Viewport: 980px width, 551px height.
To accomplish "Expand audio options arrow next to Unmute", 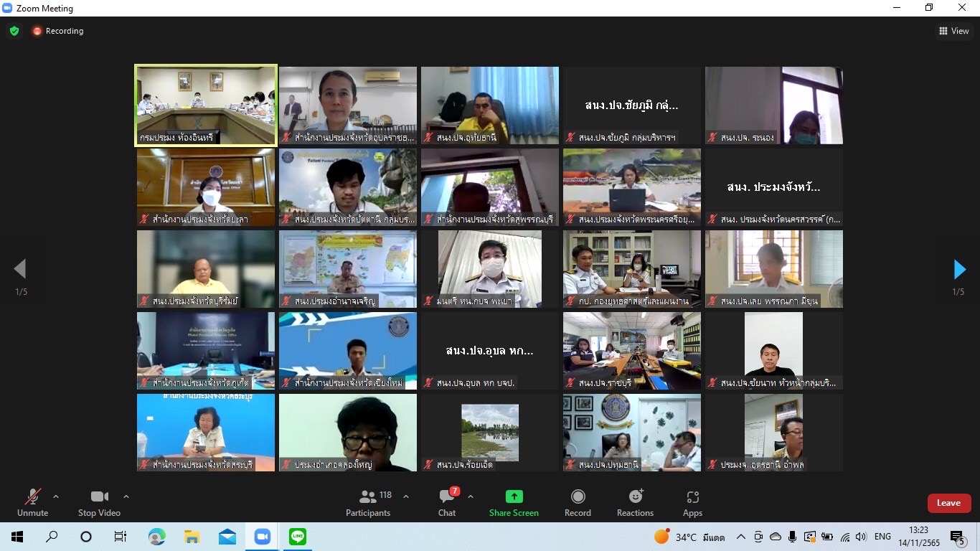I will pos(56,496).
